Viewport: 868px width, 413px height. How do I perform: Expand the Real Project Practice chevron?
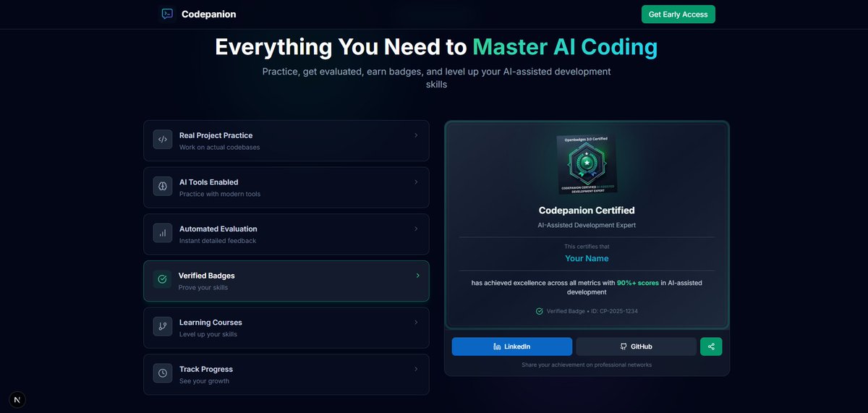(416, 135)
